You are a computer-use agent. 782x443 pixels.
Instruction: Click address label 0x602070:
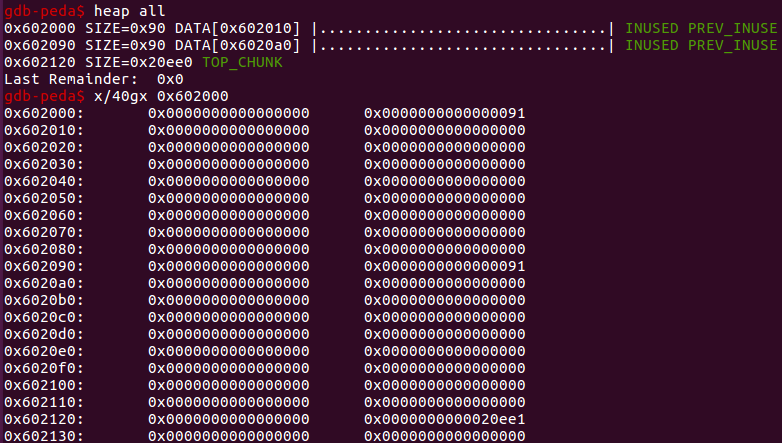pyautogui.click(x=44, y=232)
